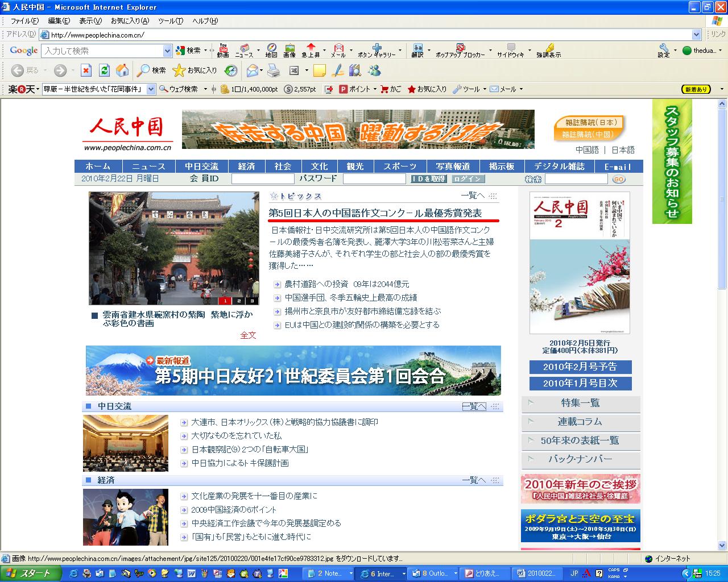Open Rakuten ツール dropdown
The height and width of the screenshot is (582, 728).
tap(485, 89)
